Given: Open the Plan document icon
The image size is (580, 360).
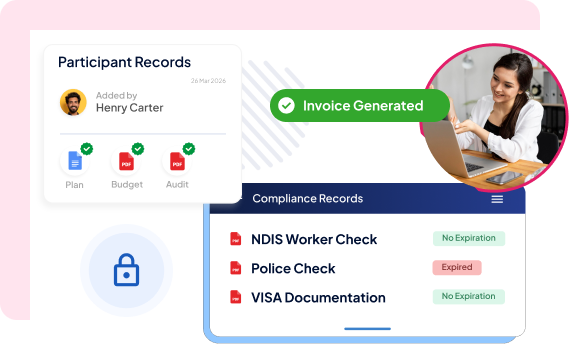Looking at the screenshot, I should pos(75,161).
